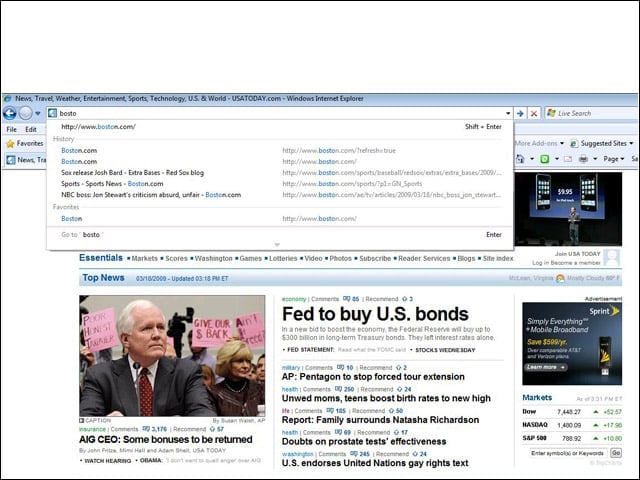The height and width of the screenshot is (480, 640).
Task: Open the Lotteries essentials link
Action: point(283,258)
